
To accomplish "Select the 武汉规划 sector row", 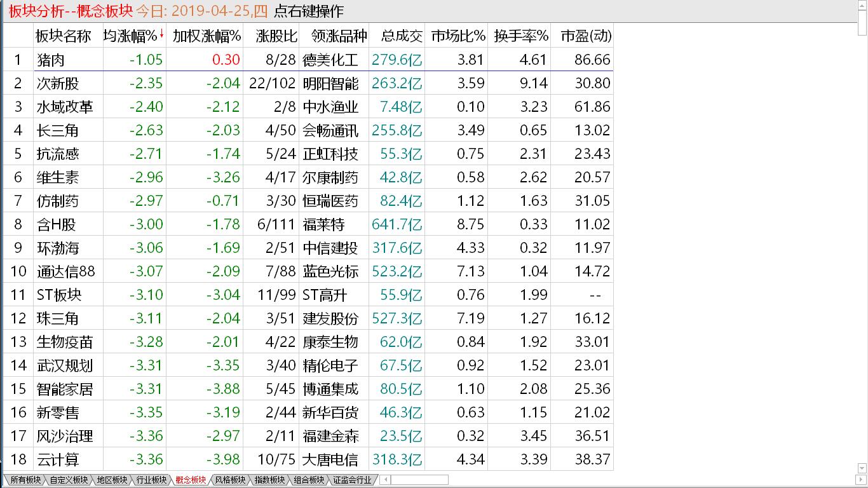I will pyautogui.click(x=308, y=365).
